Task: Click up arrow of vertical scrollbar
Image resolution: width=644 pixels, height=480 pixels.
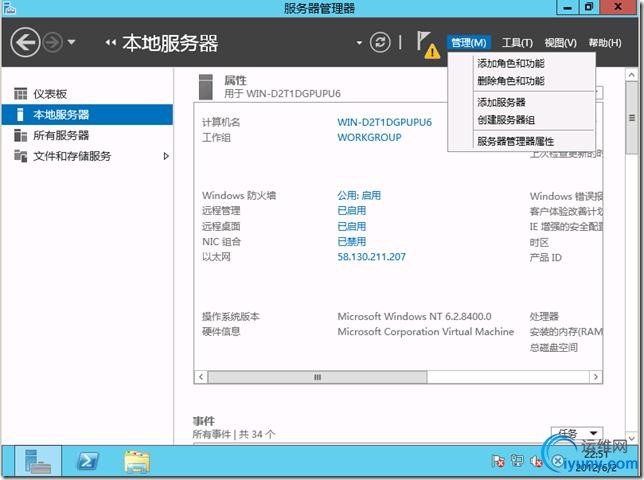Action: coord(632,75)
